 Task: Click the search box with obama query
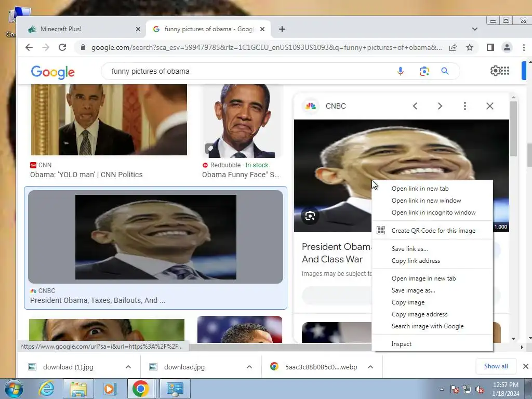[x=251, y=71]
